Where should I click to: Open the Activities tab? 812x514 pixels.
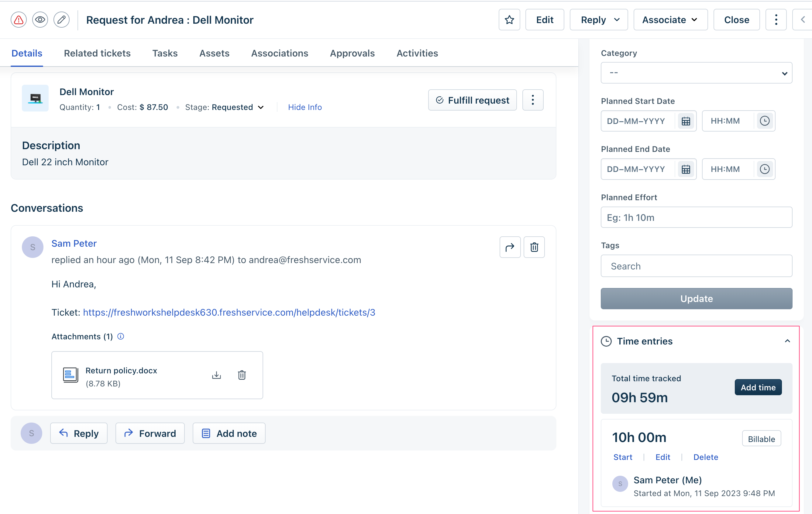(x=418, y=53)
